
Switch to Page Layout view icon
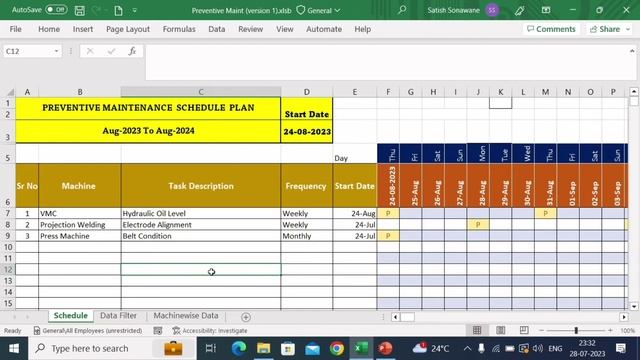501,330
